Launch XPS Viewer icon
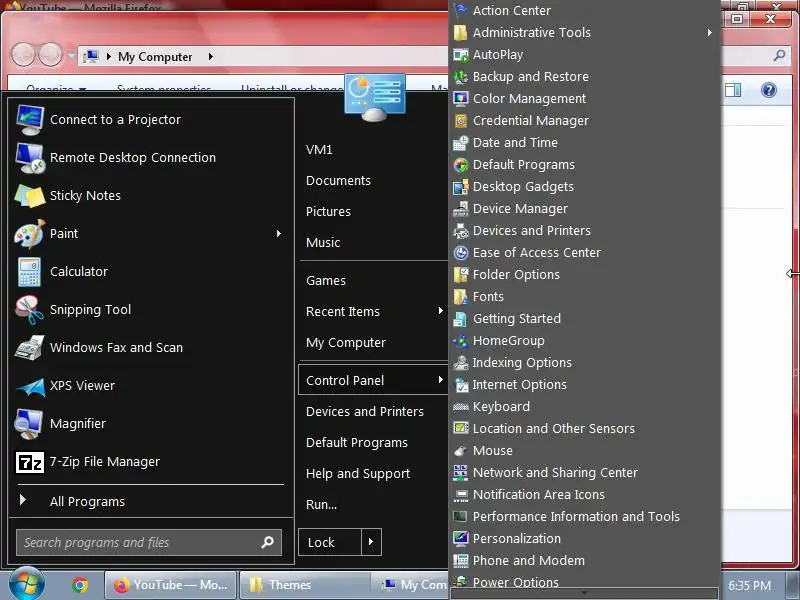Image resolution: width=800 pixels, height=600 pixels. point(31,386)
